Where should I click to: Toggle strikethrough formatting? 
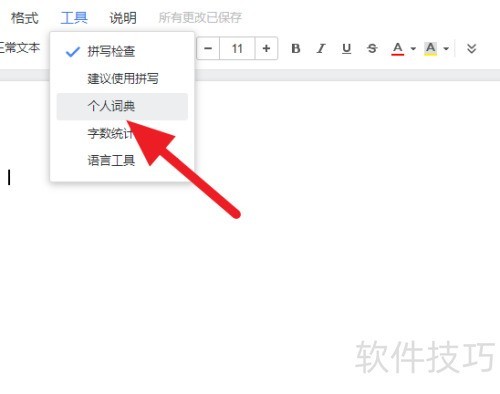coord(372,49)
